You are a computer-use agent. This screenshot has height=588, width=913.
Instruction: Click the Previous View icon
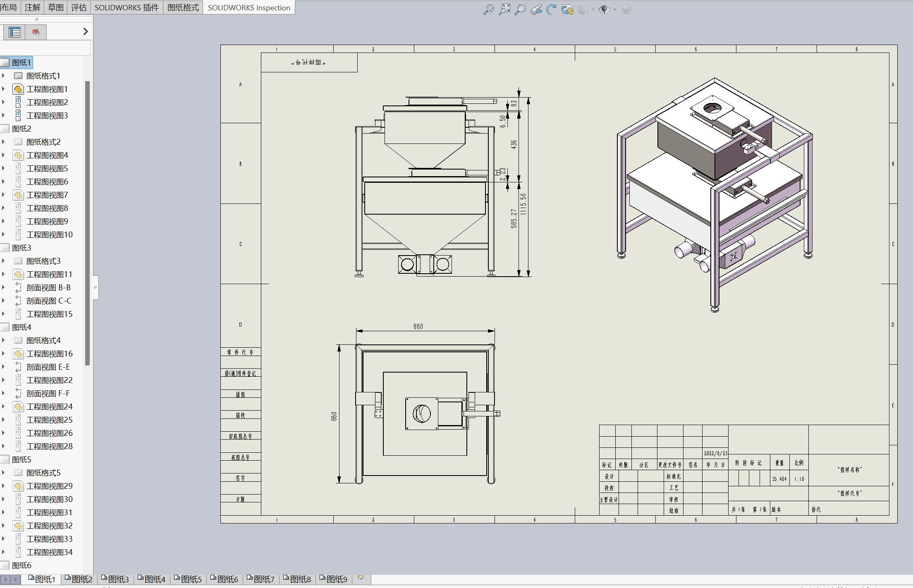[x=536, y=9]
